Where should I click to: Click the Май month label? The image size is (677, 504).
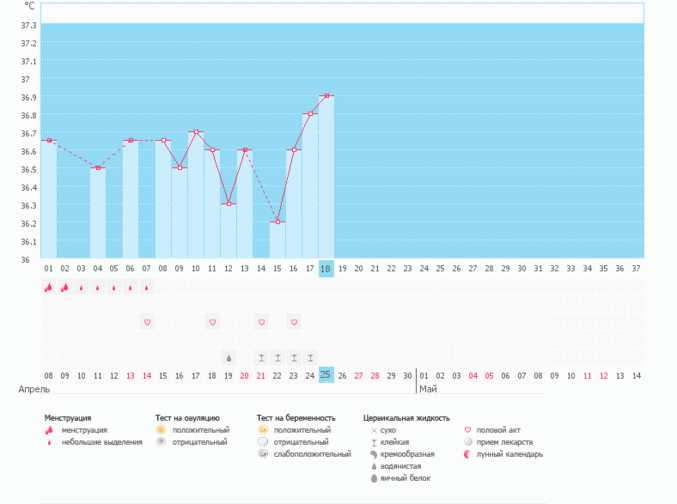coord(428,388)
